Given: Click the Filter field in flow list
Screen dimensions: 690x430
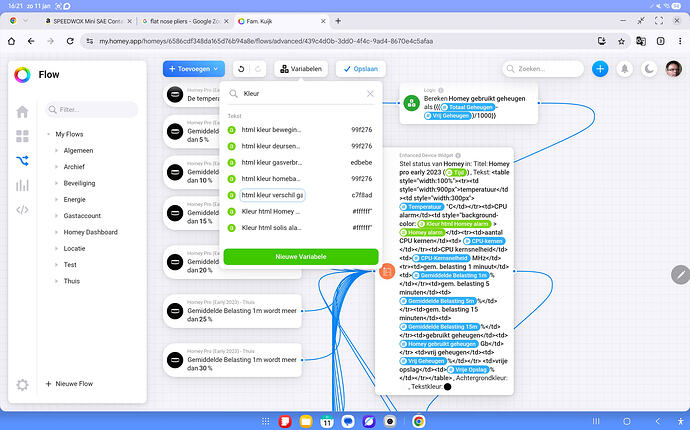Looking at the screenshot, I should click(92, 110).
